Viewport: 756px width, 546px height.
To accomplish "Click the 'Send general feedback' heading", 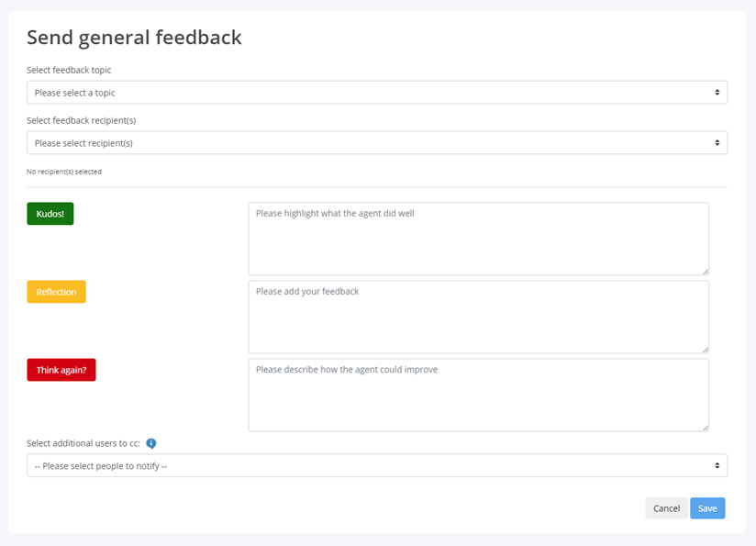I will [134, 38].
